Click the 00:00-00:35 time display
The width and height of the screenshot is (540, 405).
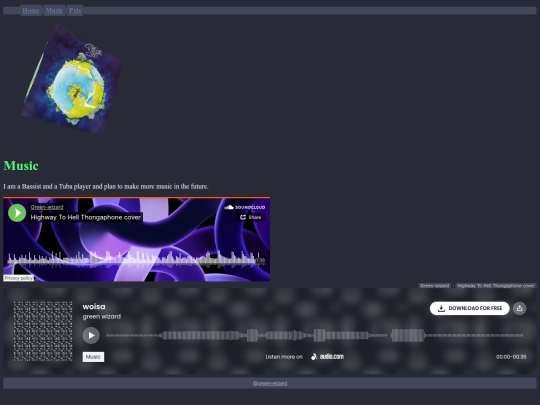pyautogui.click(x=511, y=357)
